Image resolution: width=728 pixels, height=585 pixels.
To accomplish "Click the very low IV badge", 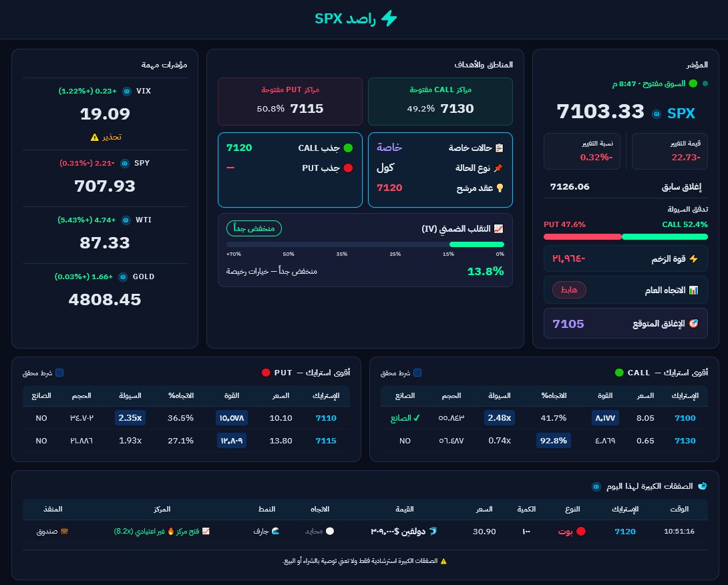I will point(254,228).
